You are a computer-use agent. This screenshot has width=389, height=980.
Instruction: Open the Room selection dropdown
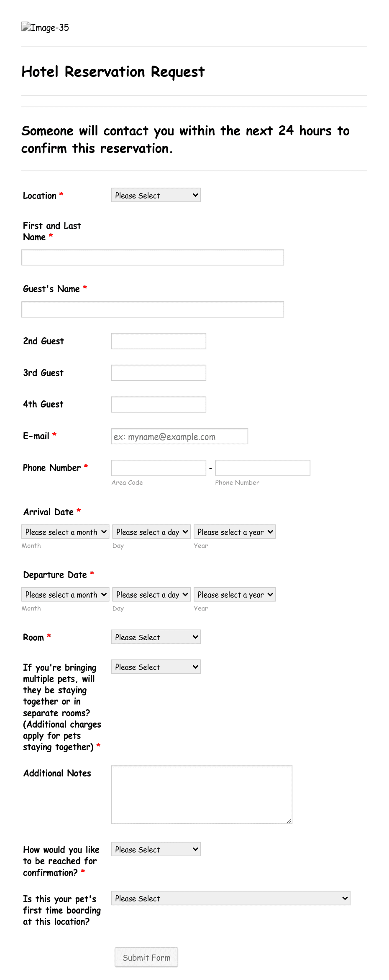(155, 636)
